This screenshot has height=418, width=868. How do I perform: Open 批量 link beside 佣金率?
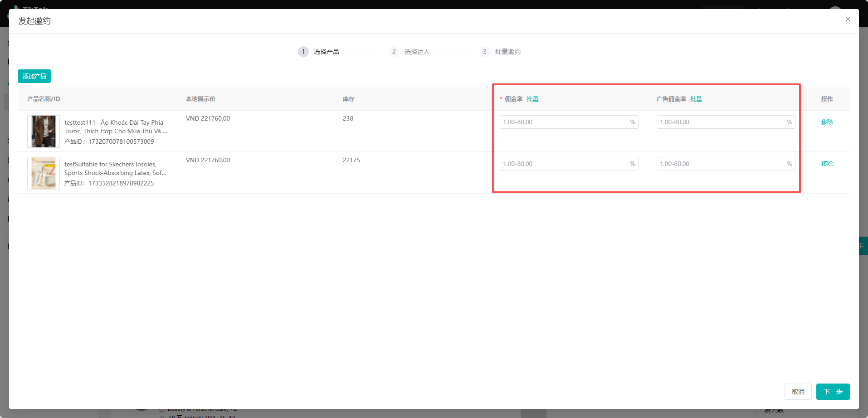click(x=533, y=99)
